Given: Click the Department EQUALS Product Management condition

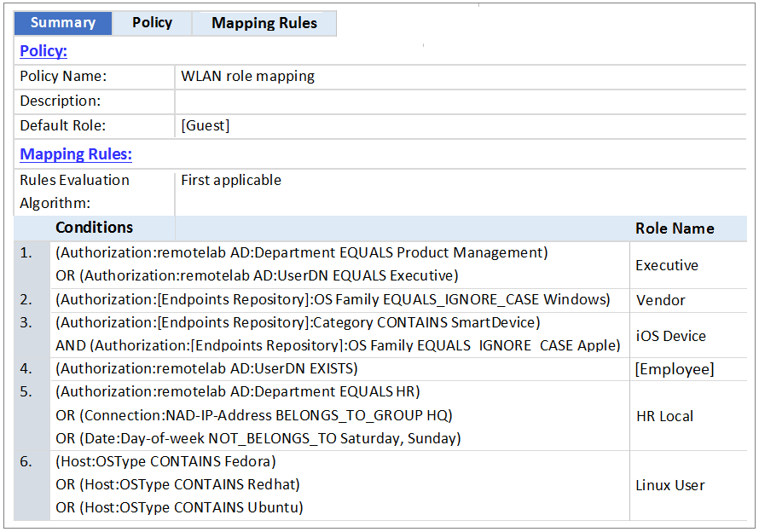Looking at the screenshot, I should pyautogui.click(x=302, y=253).
